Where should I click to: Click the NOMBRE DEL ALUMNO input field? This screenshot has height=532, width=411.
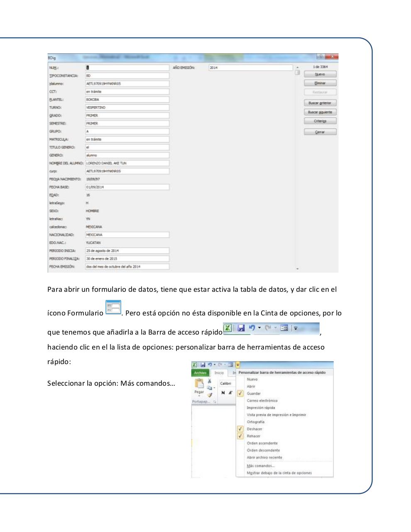(x=127, y=163)
